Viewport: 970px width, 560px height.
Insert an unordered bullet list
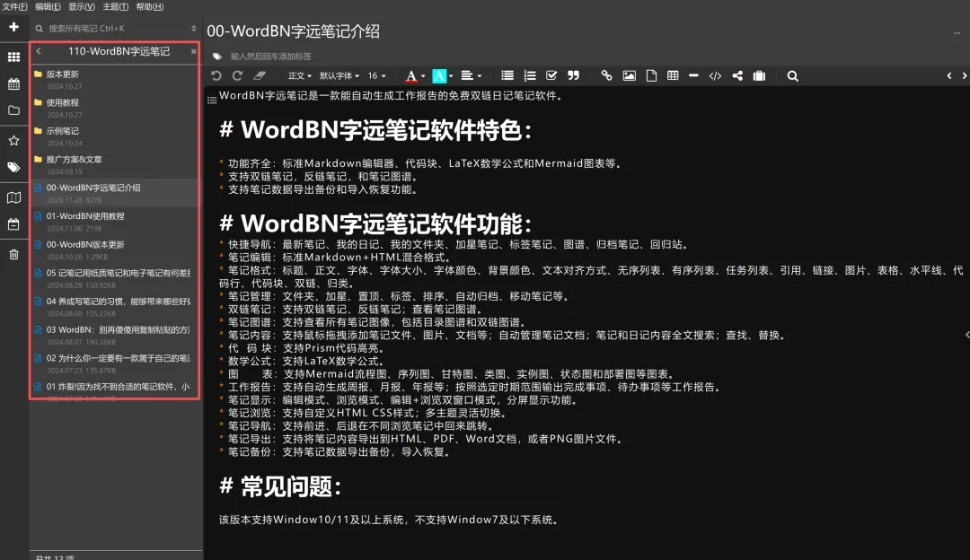507,75
